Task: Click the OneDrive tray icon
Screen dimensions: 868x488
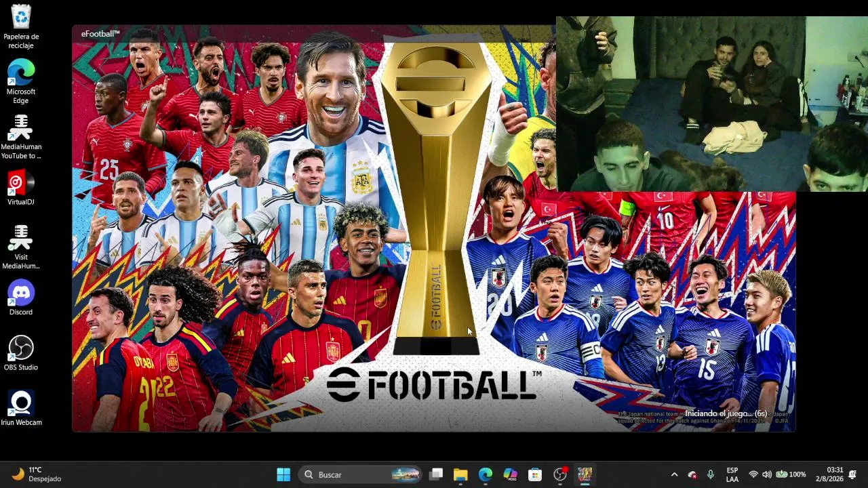Action: click(x=692, y=474)
